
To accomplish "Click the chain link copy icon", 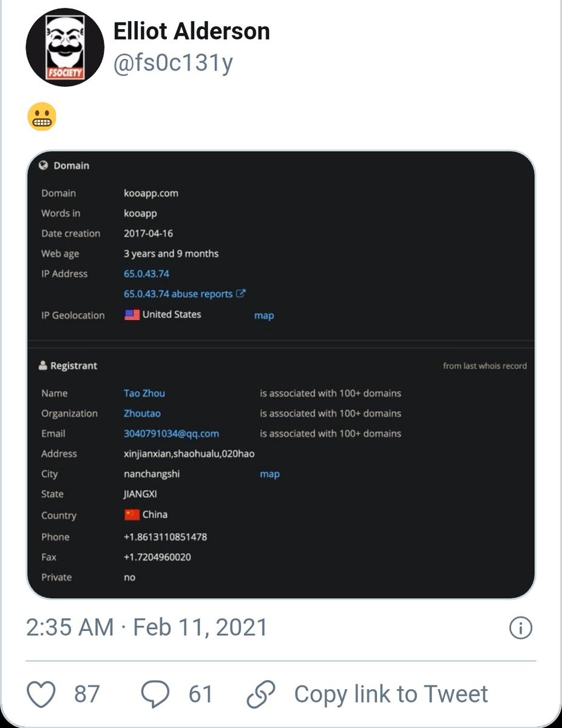I will pos(261,694).
